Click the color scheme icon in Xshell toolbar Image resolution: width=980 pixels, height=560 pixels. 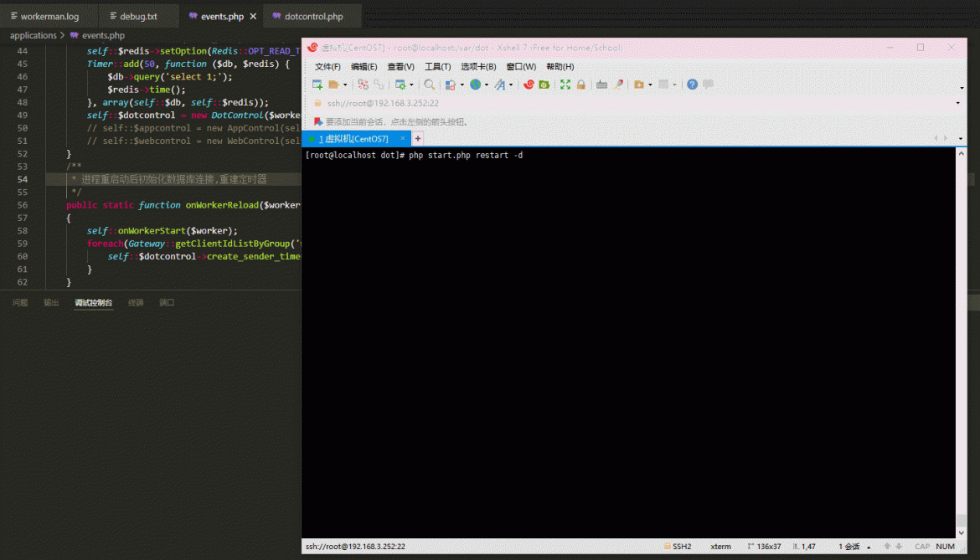pyautogui.click(x=450, y=85)
